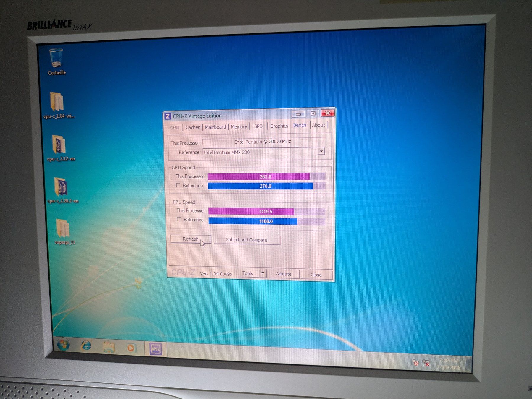This screenshot has height=399, width=532.
Task: Enable the CPU Speed Reference checkbox
Action: (178, 185)
